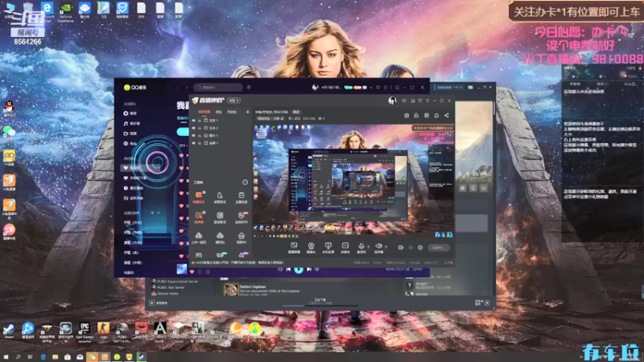Toggle visibility eye for third source row

(193, 135)
